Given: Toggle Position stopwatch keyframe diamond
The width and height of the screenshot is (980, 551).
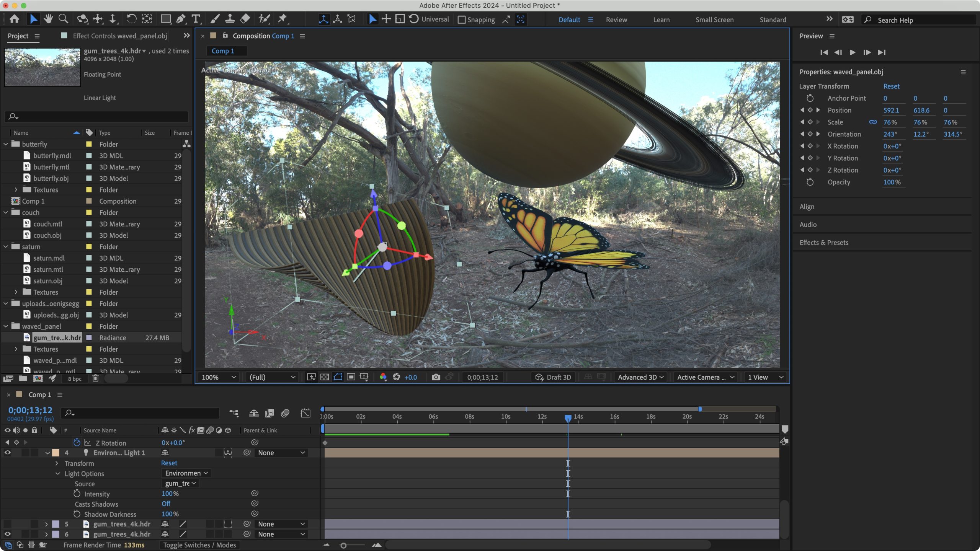Looking at the screenshot, I should 810,110.
